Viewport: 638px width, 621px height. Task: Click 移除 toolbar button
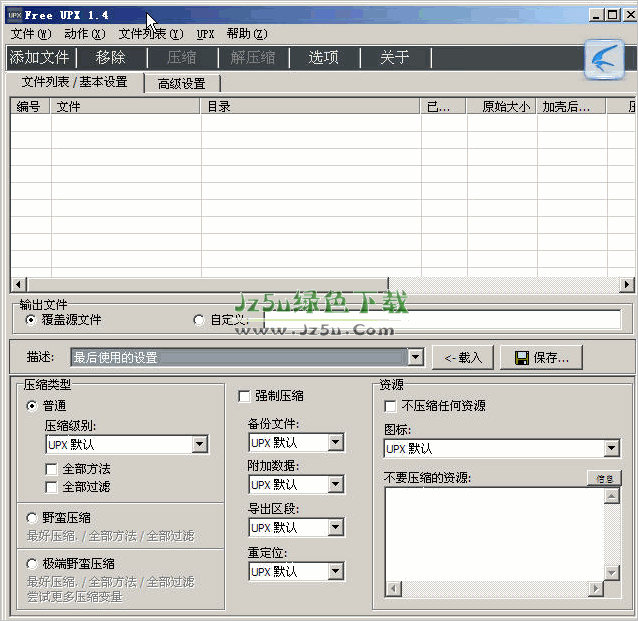click(111, 57)
